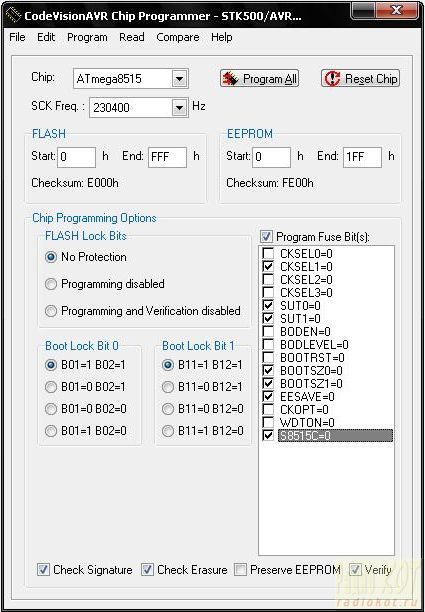Select Programming and Verification disabled option
This screenshot has height=612, width=425.
point(51,311)
